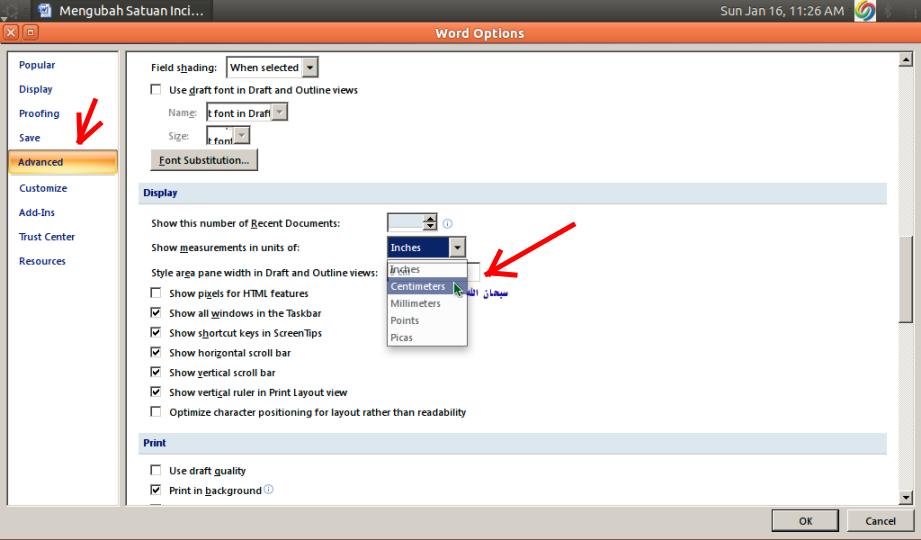This screenshot has width=921, height=540.
Task: Choose Picas from the units list
Action: (427, 337)
